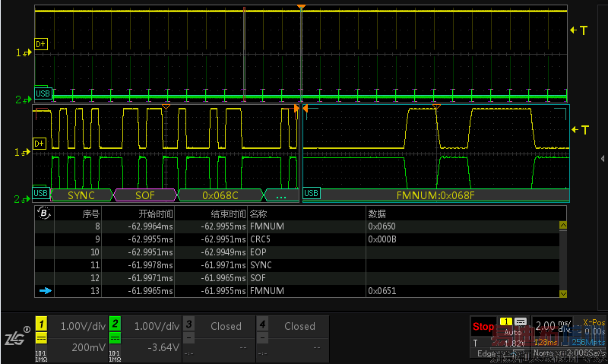Screen dimensions: 608x364
Task: Click trigger type icon beside source badge
Action: (x=521, y=321)
